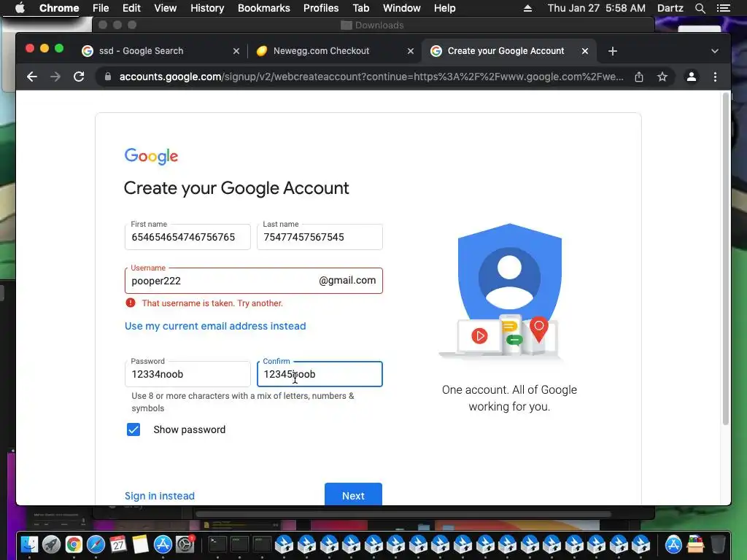This screenshot has width=747, height=560.
Task: Open the Chrome menu in menu bar
Action: pyautogui.click(x=59, y=8)
